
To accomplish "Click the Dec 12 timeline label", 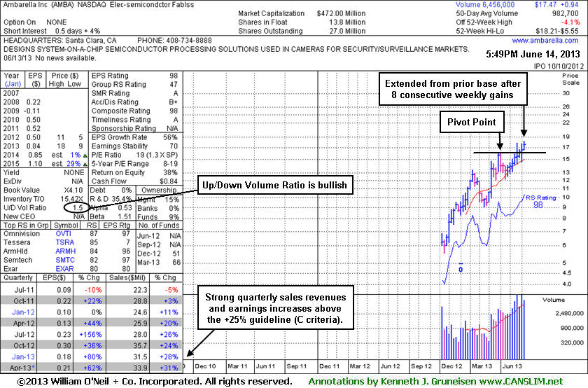I will coord(451,366).
